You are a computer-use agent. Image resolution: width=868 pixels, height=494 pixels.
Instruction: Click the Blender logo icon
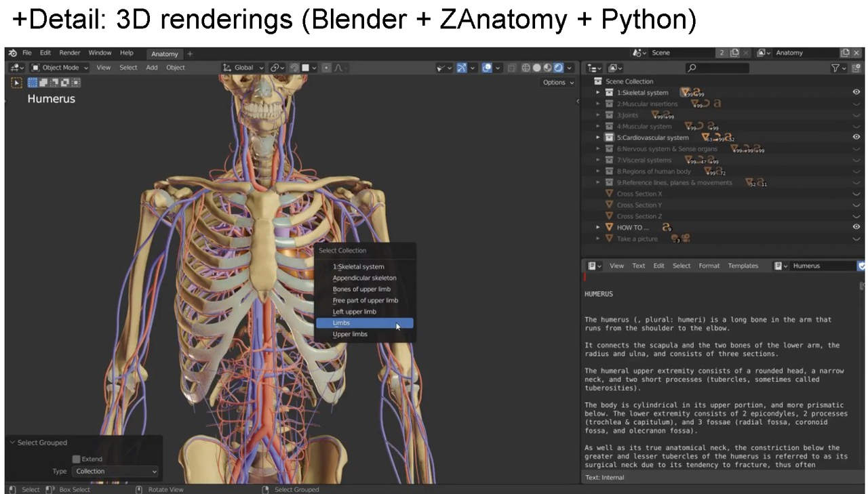pyautogui.click(x=12, y=53)
